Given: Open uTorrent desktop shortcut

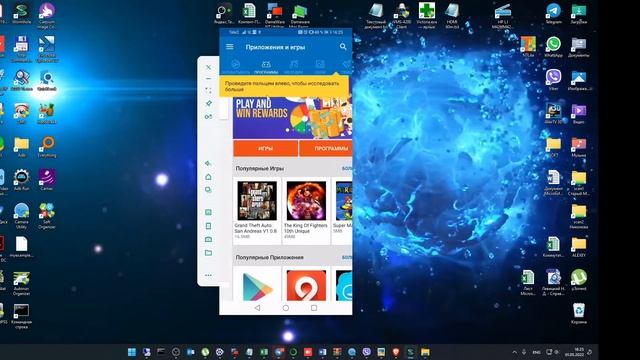Looking at the screenshot, I should click(579, 280).
